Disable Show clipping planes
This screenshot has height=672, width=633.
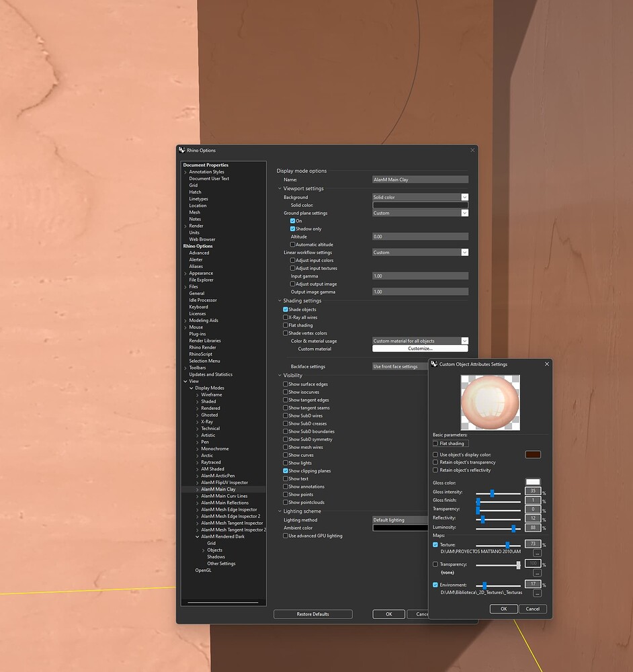pos(286,470)
